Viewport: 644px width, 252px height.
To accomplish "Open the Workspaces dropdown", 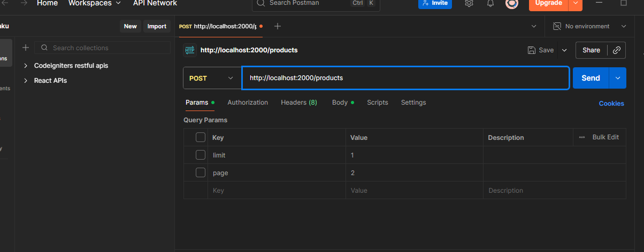I will (x=95, y=3).
